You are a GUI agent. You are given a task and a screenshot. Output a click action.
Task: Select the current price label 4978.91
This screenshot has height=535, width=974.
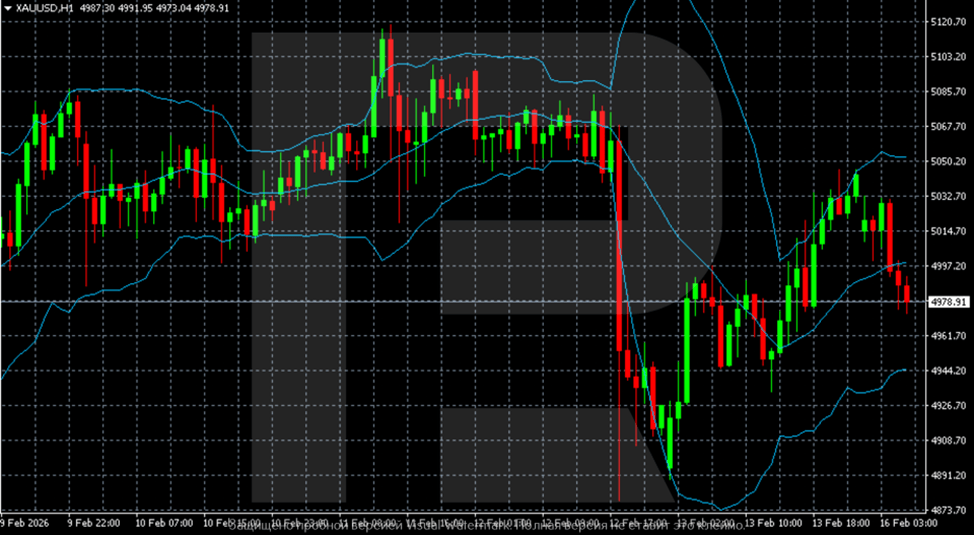[x=948, y=302]
